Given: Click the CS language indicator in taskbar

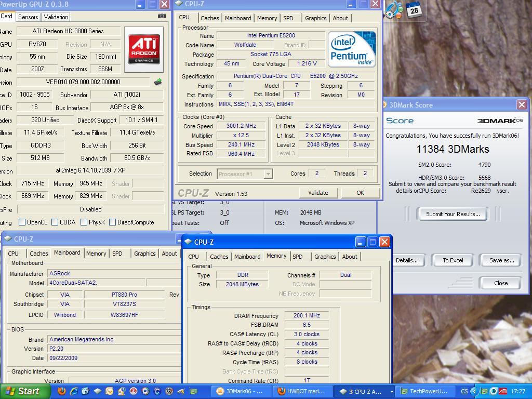Looking at the screenshot, I should [464, 391].
